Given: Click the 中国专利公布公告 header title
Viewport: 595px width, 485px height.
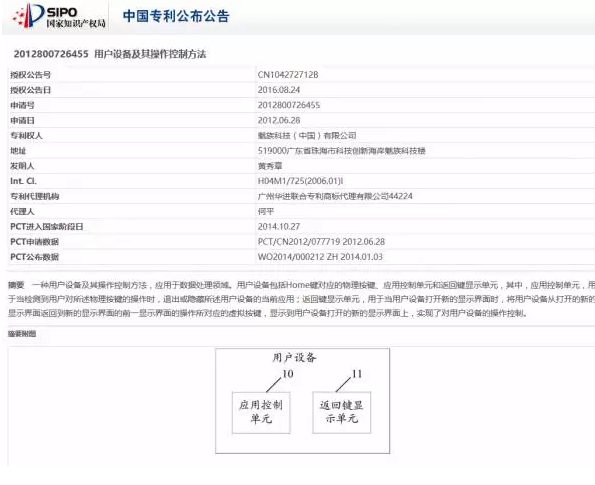Looking at the screenshot, I should [176, 16].
